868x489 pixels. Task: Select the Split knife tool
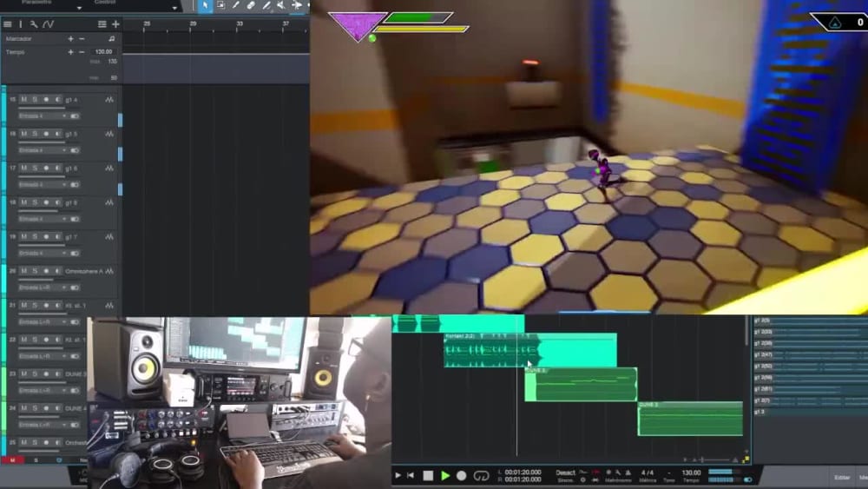(236, 5)
